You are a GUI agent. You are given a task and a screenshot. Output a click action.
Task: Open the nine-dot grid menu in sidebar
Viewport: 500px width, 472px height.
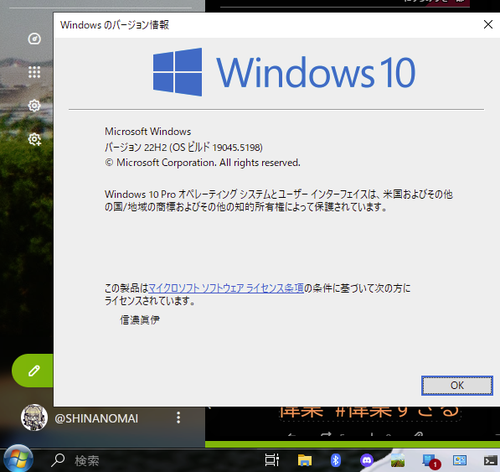[34, 72]
